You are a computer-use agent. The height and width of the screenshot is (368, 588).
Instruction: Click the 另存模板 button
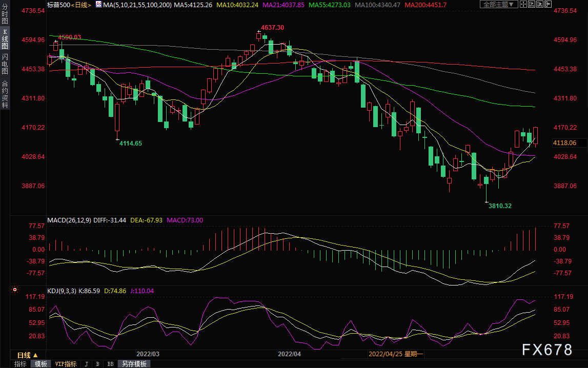coord(134,364)
